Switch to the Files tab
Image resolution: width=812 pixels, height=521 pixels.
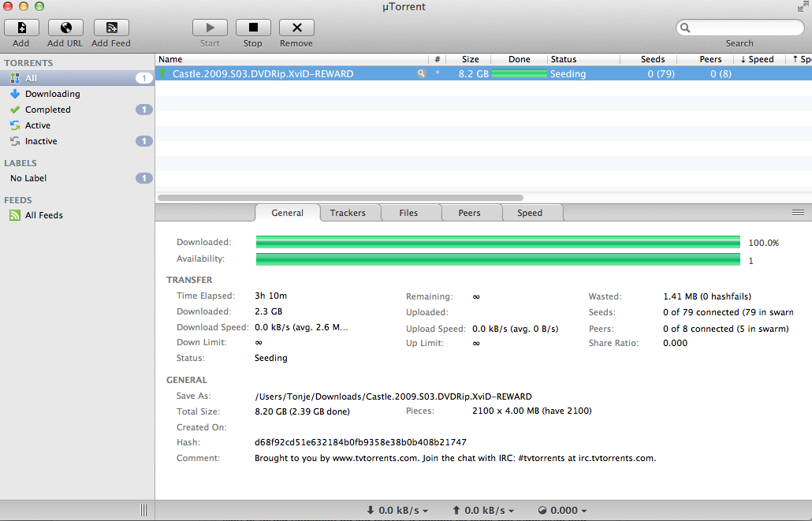pyautogui.click(x=408, y=213)
